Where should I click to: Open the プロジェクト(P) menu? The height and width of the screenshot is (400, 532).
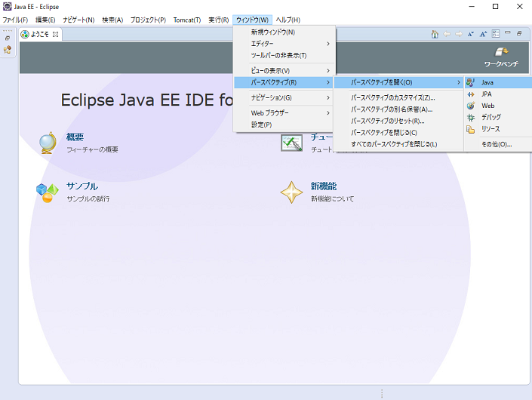tap(148, 20)
